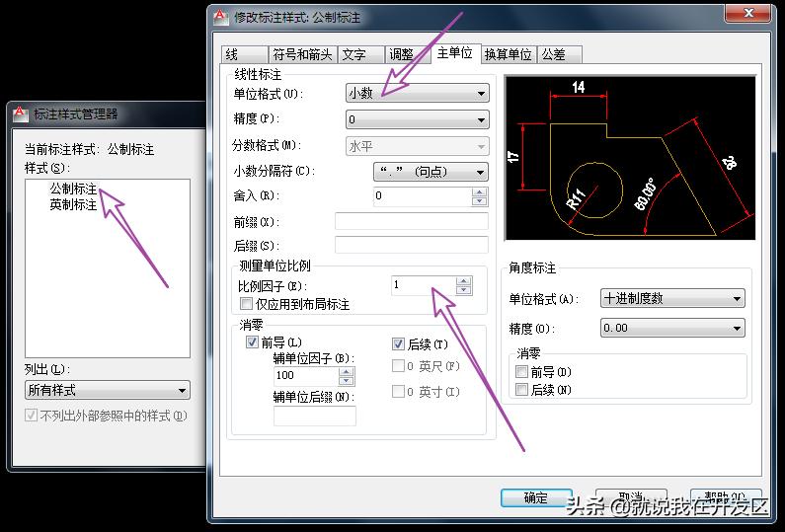785x532 pixels.
Task: Decrease 比例因子 with the down arrow
Action: [x=463, y=290]
